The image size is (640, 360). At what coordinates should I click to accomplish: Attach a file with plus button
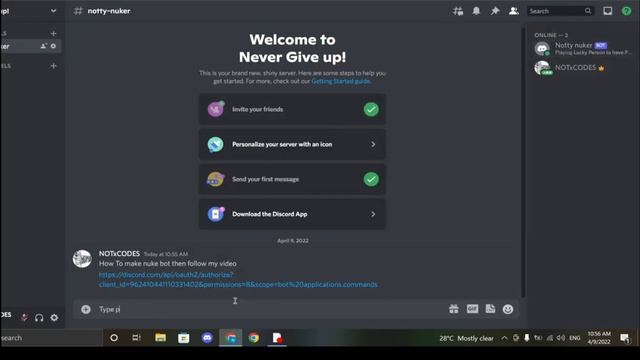click(86, 309)
